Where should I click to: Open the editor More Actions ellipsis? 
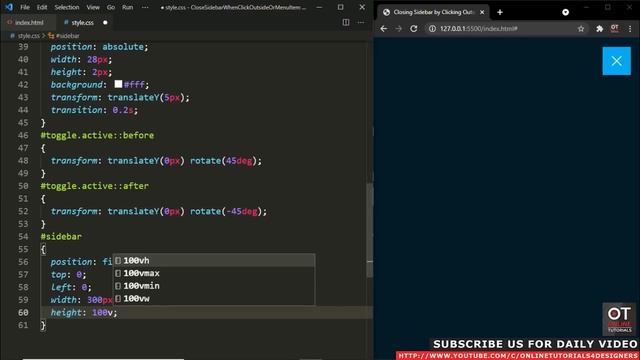click(361, 22)
